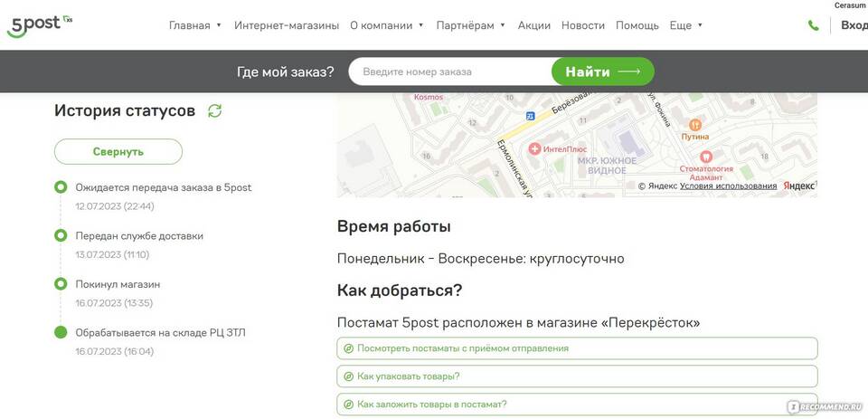The image size is (868, 419).
Task: Click Kosmos label on the map
Action: tap(429, 97)
